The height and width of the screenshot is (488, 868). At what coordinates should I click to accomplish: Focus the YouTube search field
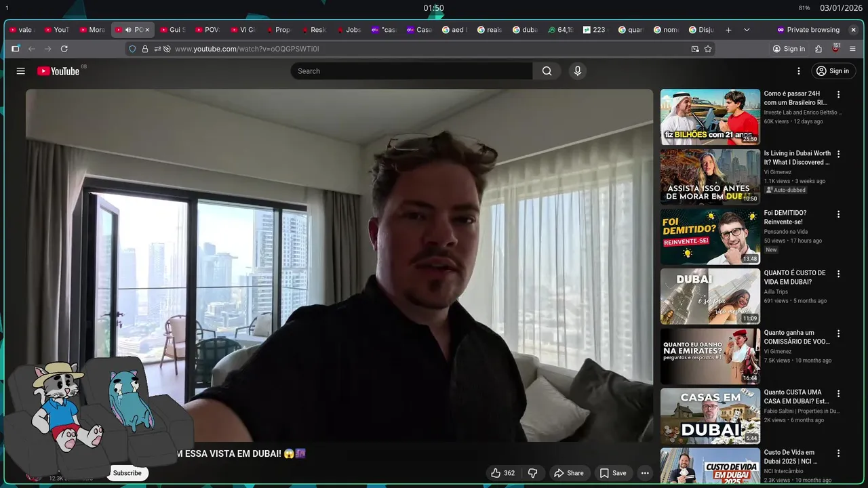412,71
